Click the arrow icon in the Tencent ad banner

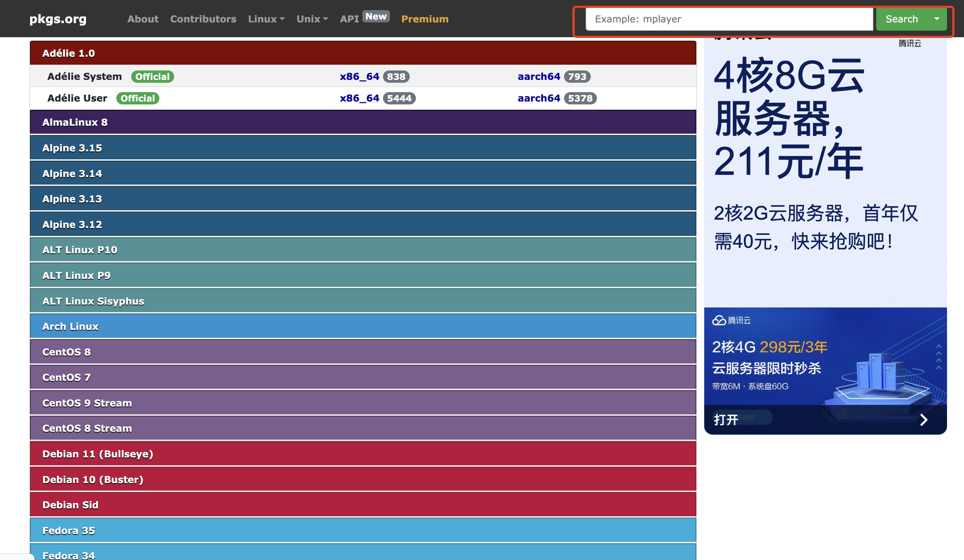924,419
